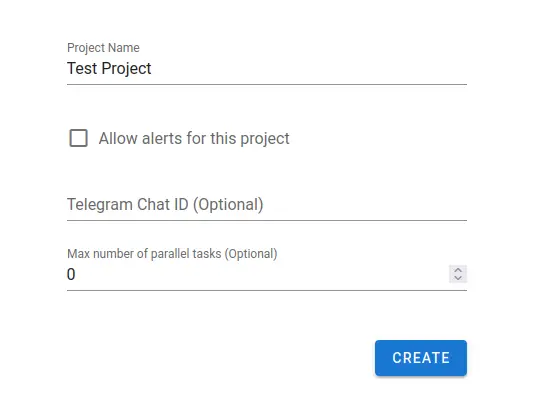This screenshot has width=557, height=415.
Task: Click the increment arrow on parallel tasks stepper
Action: 458,270
